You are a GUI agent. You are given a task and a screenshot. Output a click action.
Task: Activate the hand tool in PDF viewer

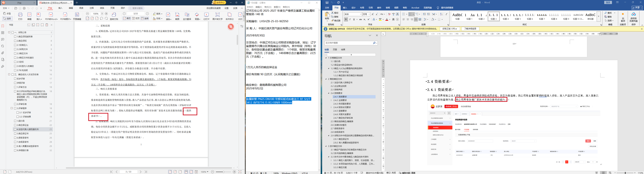7,13
